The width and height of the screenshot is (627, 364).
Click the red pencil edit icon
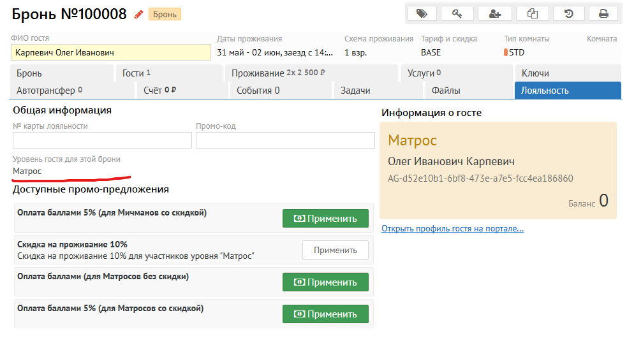pos(138,14)
